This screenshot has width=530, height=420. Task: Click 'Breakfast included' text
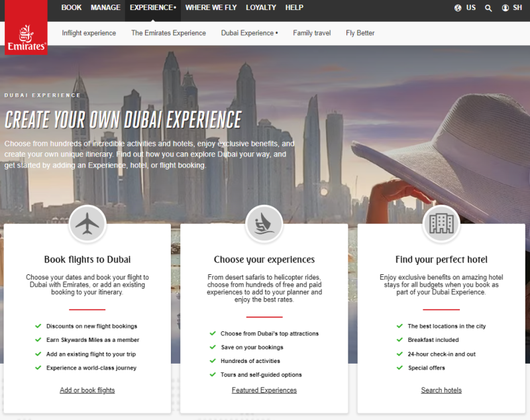433,340
